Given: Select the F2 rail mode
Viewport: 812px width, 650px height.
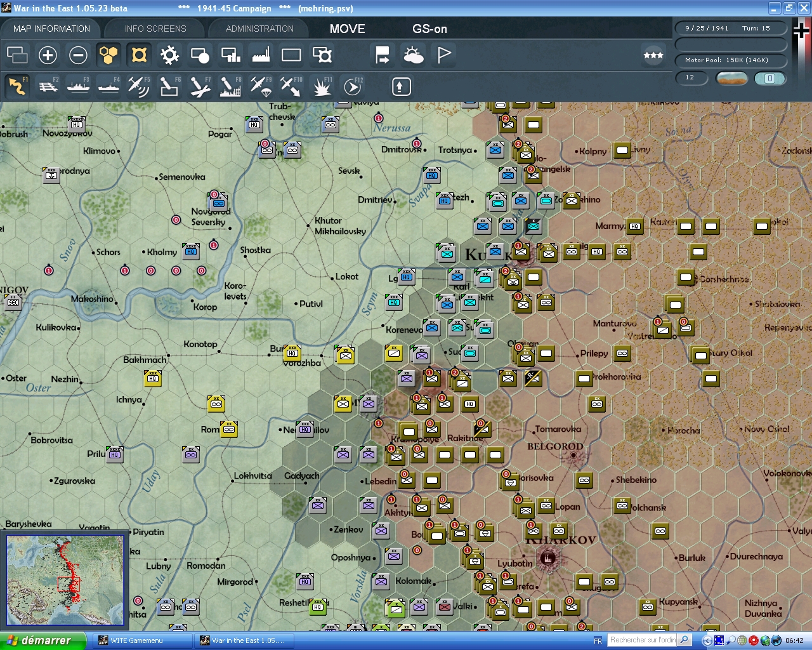Looking at the screenshot, I should pos(48,86).
